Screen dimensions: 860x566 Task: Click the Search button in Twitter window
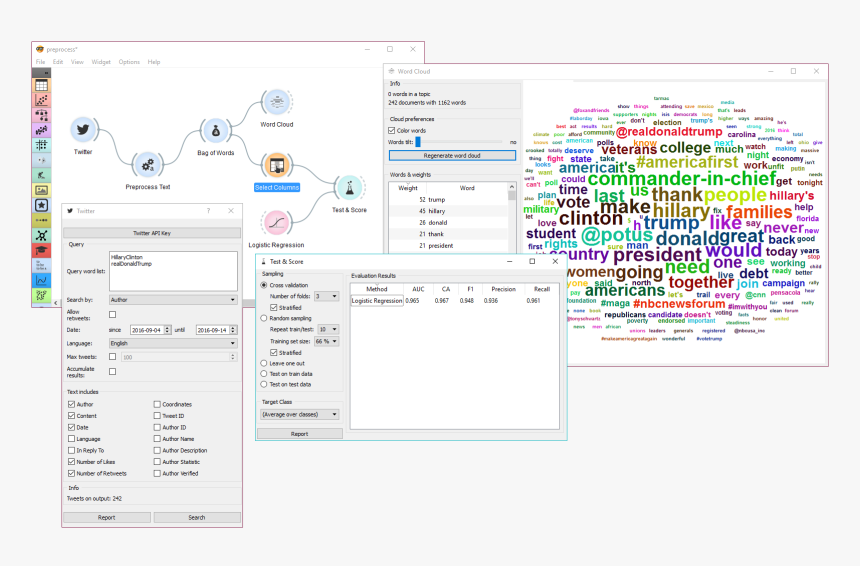click(197, 517)
